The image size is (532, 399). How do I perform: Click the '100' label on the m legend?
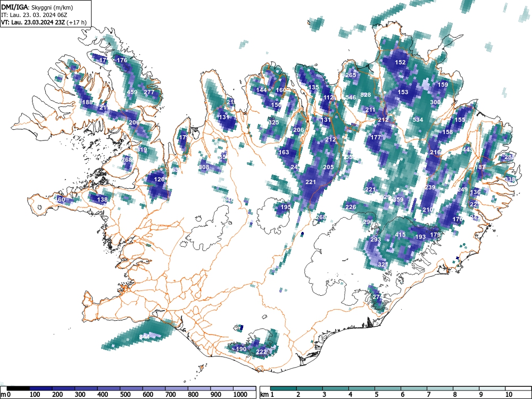coord(35,394)
